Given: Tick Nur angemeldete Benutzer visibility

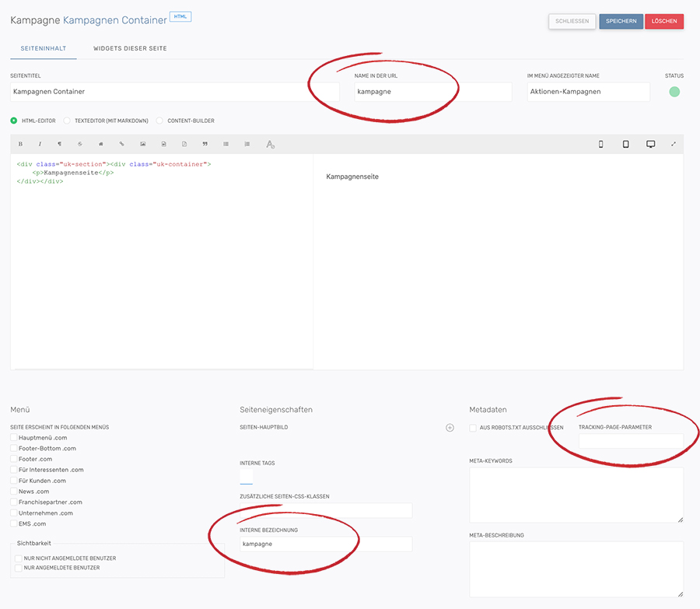Looking at the screenshot, I should coord(19,568).
